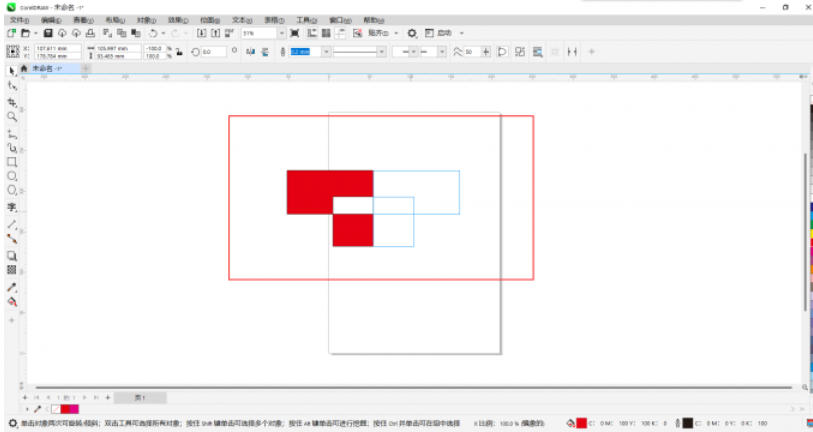813x432 pixels.
Task: Expand the zoom level dropdown
Action: coord(282,33)
